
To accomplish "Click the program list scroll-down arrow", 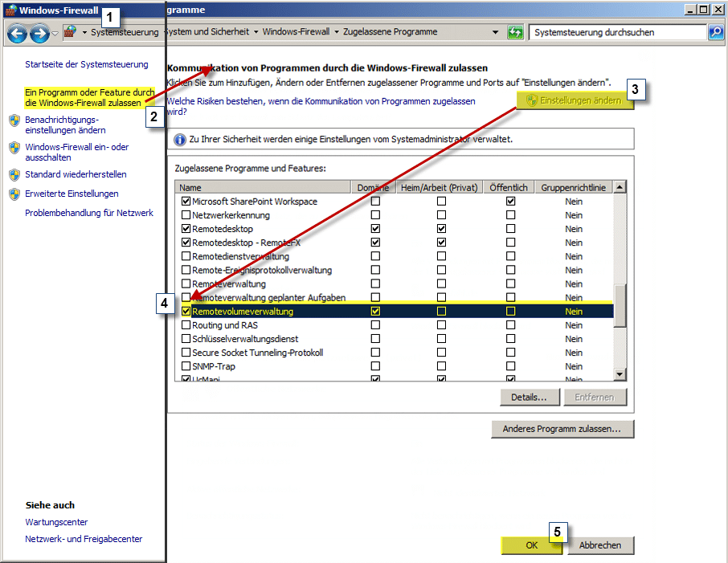I will (x=620, y=374).
